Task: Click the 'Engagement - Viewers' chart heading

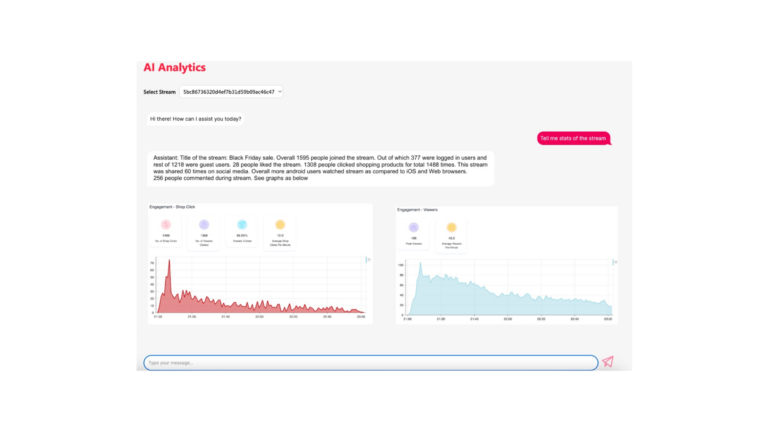Action: point(417,210)
